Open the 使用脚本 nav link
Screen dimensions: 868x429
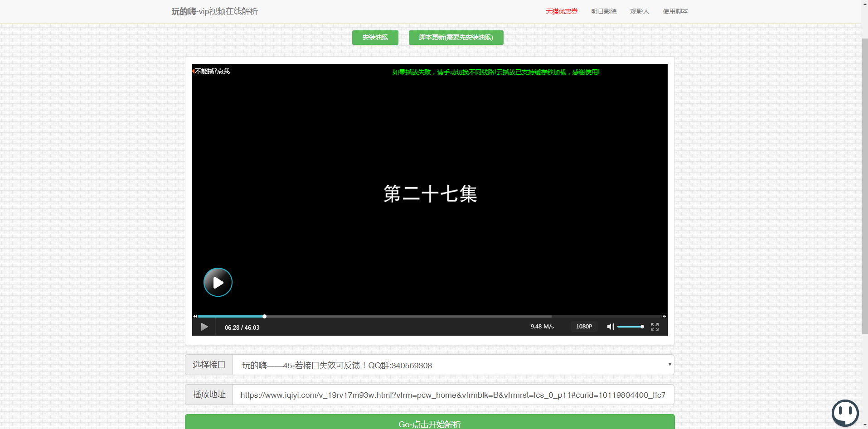click(675, 11)
